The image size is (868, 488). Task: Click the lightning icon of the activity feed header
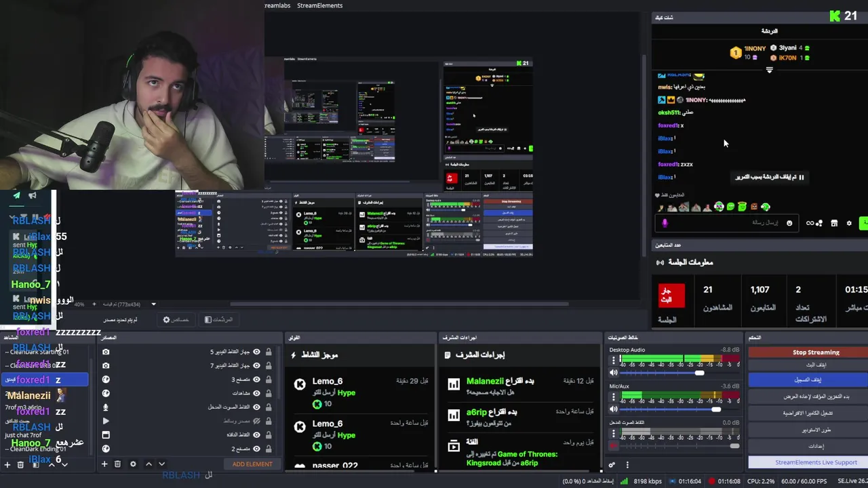(294, 354)
